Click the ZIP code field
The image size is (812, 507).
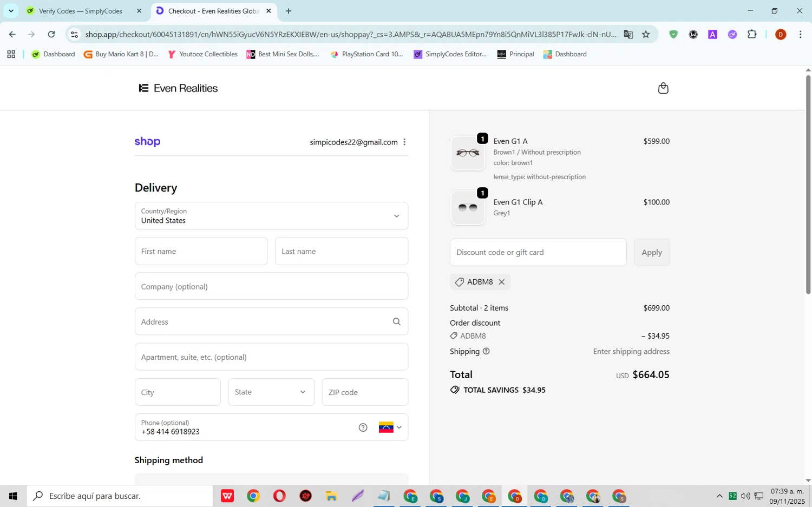[x=365, y=392]
